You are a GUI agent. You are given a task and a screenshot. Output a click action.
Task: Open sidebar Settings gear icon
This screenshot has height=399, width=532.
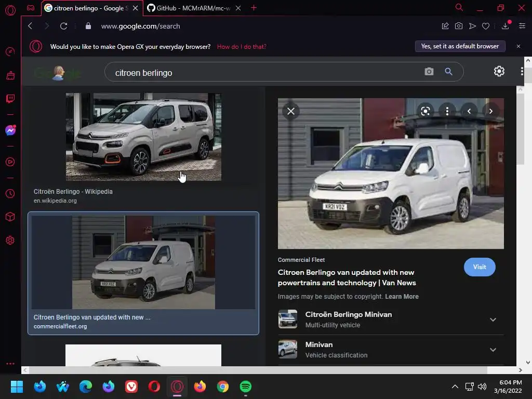coord(10,240)
